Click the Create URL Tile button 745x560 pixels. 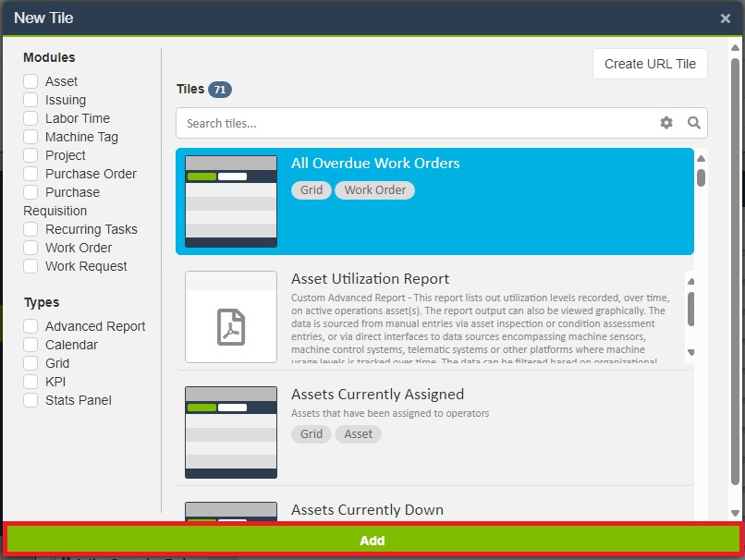(x=650, y=64)
